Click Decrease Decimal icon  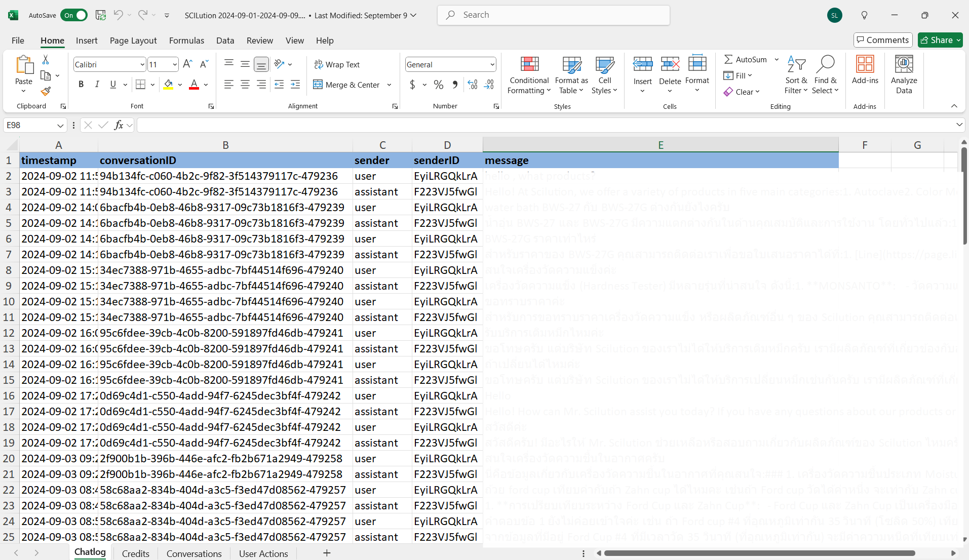(489, 85)
